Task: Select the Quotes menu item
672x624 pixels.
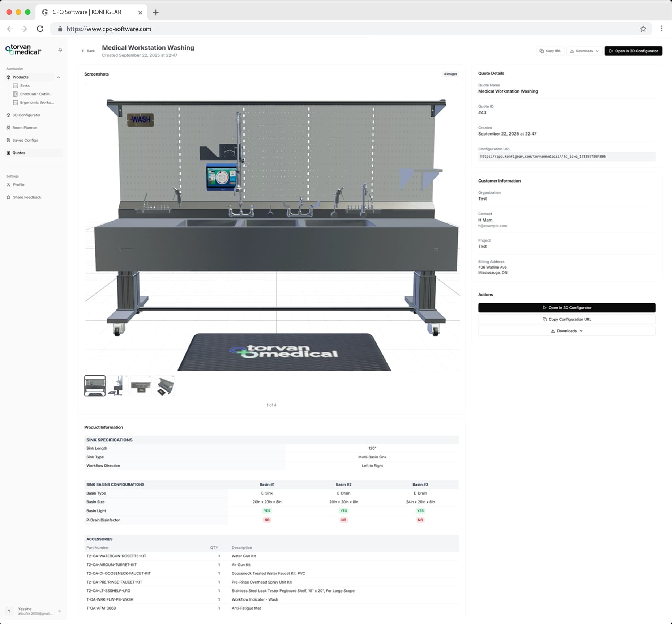Action: click(19, 153)
